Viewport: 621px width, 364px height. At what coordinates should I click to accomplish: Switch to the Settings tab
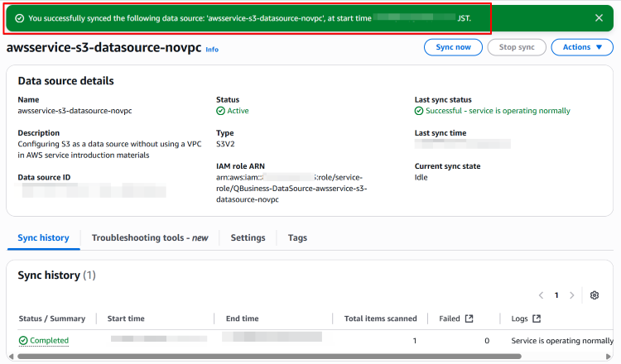pos(248,238)
